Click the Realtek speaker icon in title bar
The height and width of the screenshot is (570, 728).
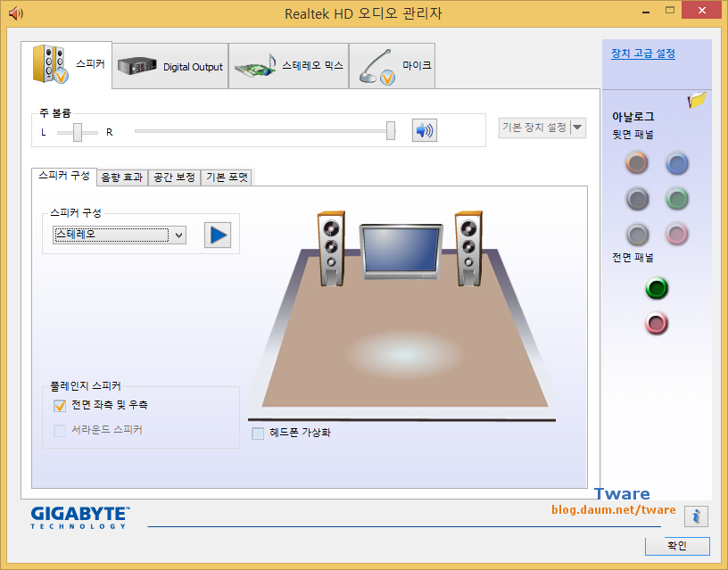[15, 13]
